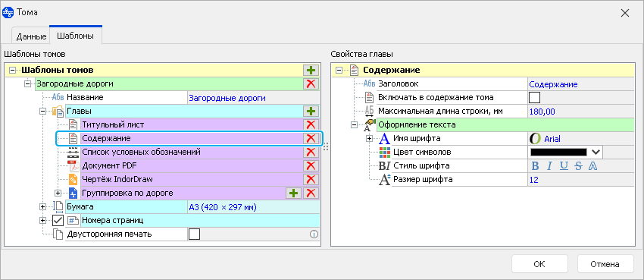The image size is (644, 280).
Task: Delete the Содержание chapter
Action: click(311, 139)
